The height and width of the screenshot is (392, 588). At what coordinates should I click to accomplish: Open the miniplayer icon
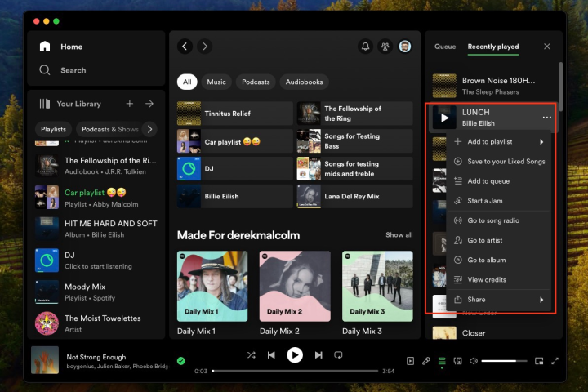539,361
